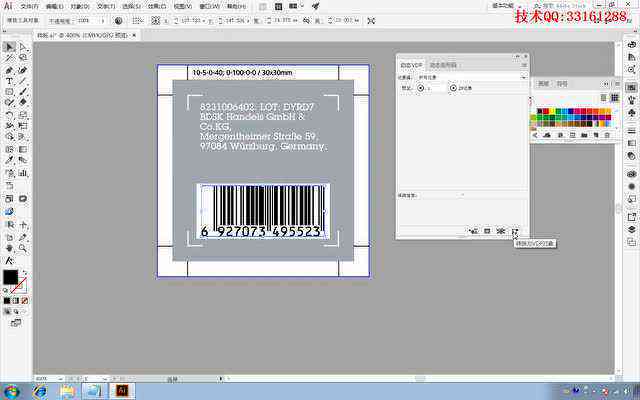Open the Layers panel from right dock

tap(632, 229)
